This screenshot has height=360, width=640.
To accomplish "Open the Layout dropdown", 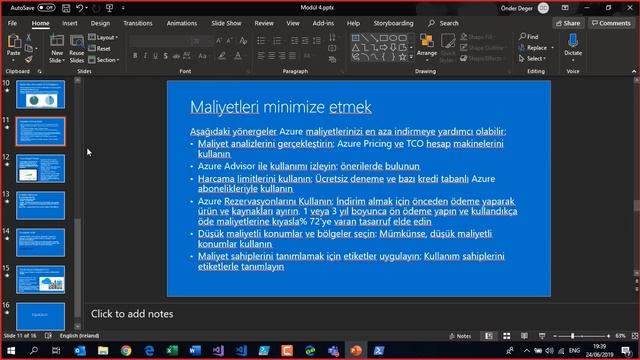I will pyautogui.click(x=103, y=38).
